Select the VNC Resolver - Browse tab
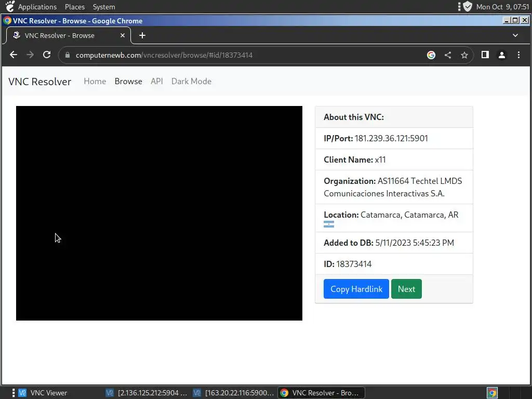The width and height of the screenshot is (532, 399). [68, 35]
